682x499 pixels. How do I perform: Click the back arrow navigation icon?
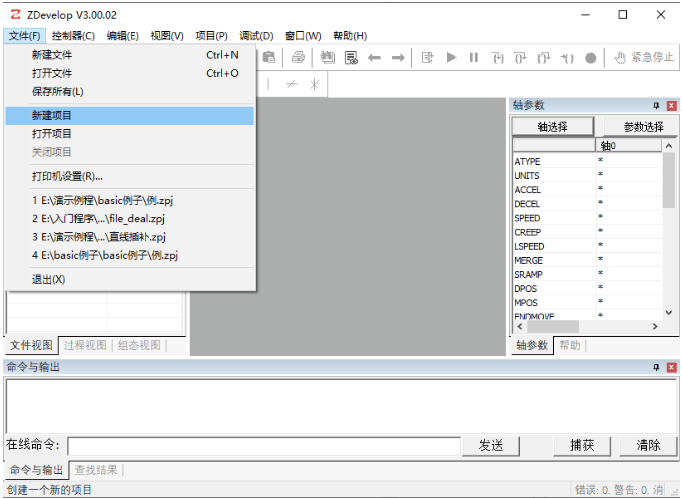pyautogui.click(x=374, y=57)
